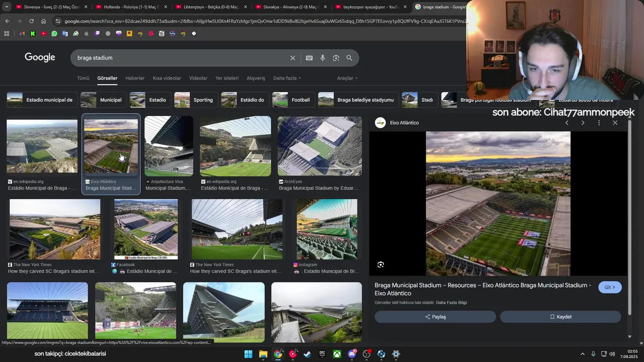The width and height of the screenshot is (644, 362).
Task: Click into the 'braga stadium' search field
Action: [x=181, y=58]
